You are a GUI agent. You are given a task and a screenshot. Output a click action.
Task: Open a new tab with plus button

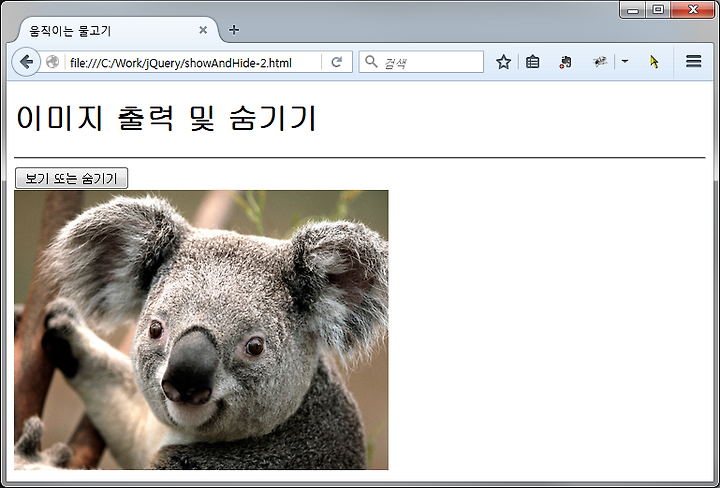point(234,30)
